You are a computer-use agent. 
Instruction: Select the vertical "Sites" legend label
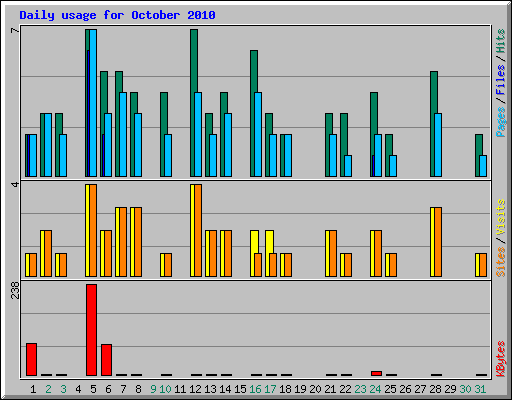click(500, 262)
